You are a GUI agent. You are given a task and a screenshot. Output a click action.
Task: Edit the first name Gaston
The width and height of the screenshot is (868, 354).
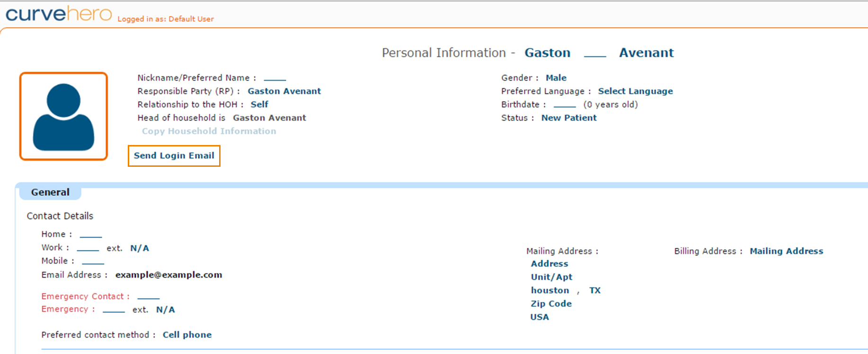[x=547, y=53]
